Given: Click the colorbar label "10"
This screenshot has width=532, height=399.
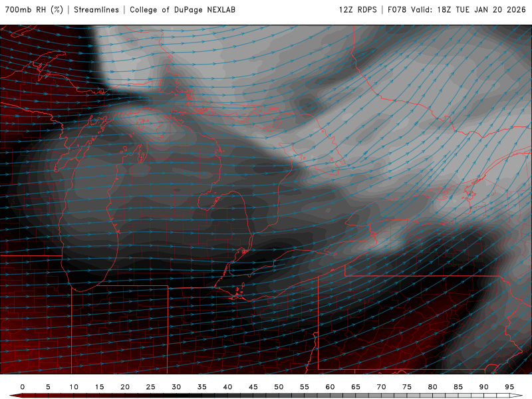Looking at the screenshot, I should pos(74,387).
